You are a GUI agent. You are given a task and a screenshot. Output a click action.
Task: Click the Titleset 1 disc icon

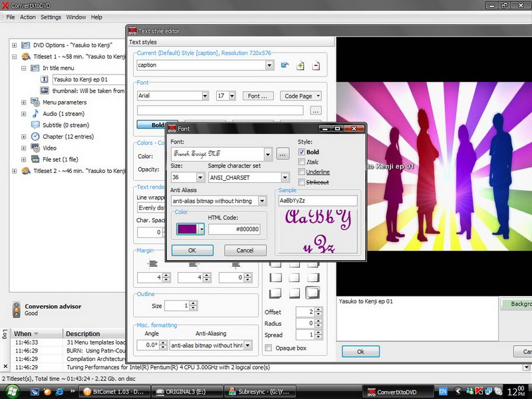26,57
